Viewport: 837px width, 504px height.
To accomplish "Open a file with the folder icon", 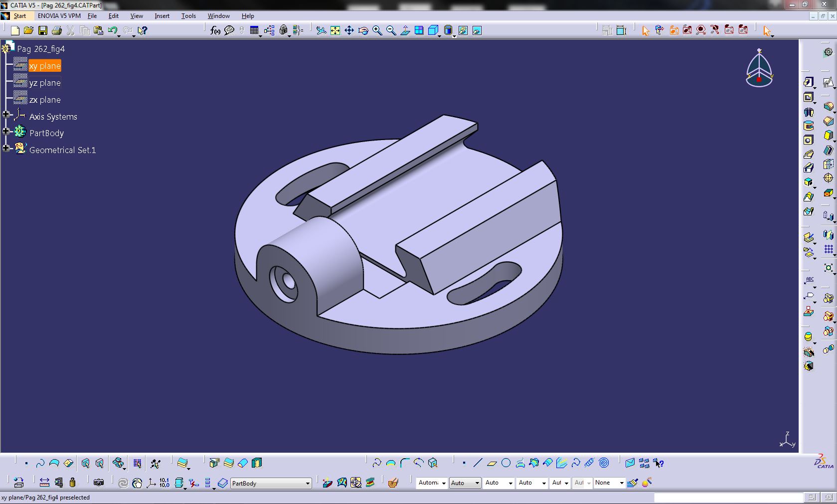I will 28,31.
